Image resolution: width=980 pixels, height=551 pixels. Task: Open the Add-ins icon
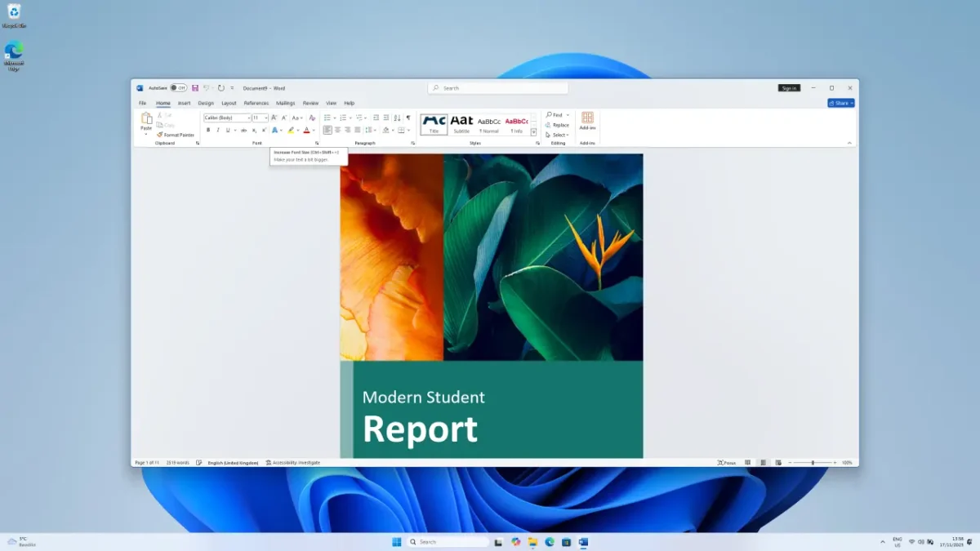tap(587, 121)
